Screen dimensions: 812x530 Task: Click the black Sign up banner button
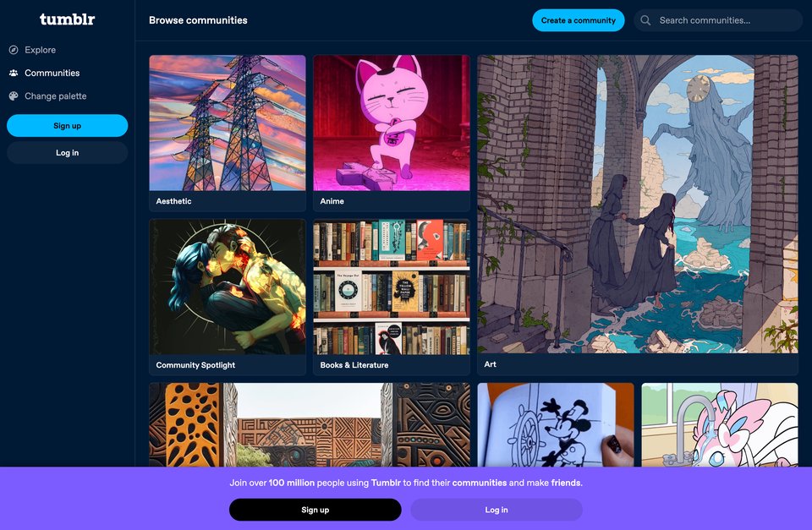[x=315, y=510]
